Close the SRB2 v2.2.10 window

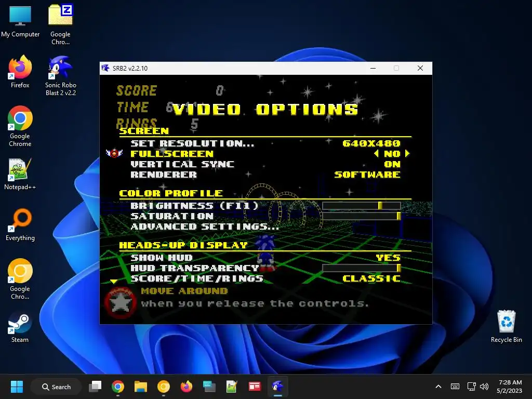(x=420, y=68)
